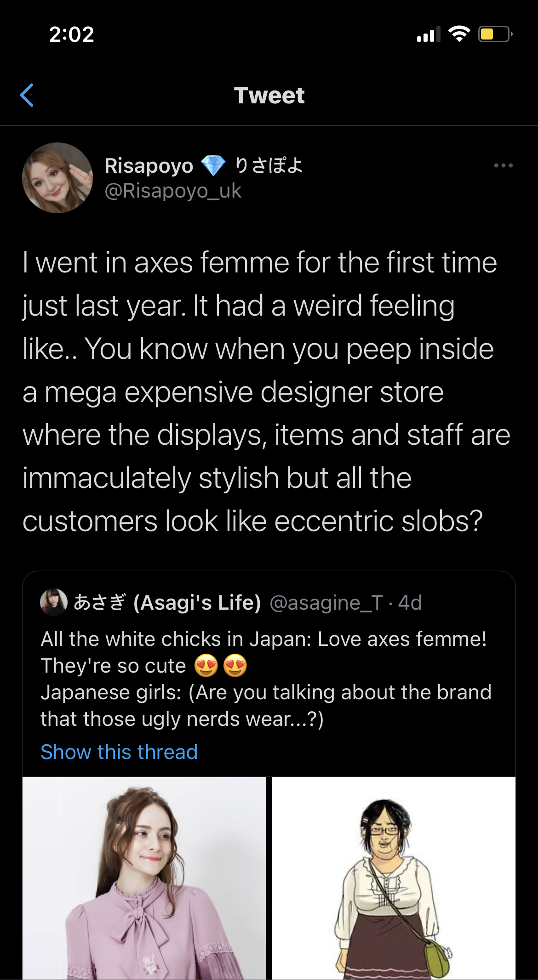Open the @Risapoyo_uk handle
This screenshot has width=538, height=980.
point(173,191)
